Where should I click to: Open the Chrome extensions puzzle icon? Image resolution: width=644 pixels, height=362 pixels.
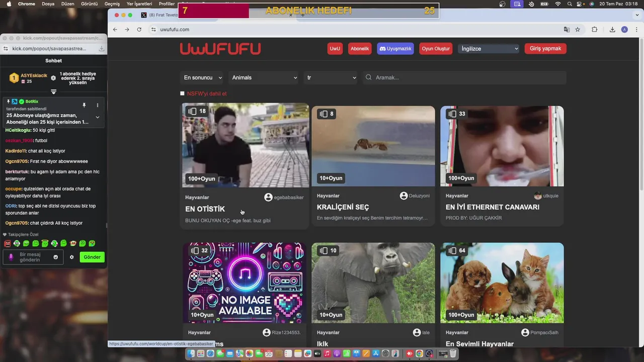tap(595, 30)
